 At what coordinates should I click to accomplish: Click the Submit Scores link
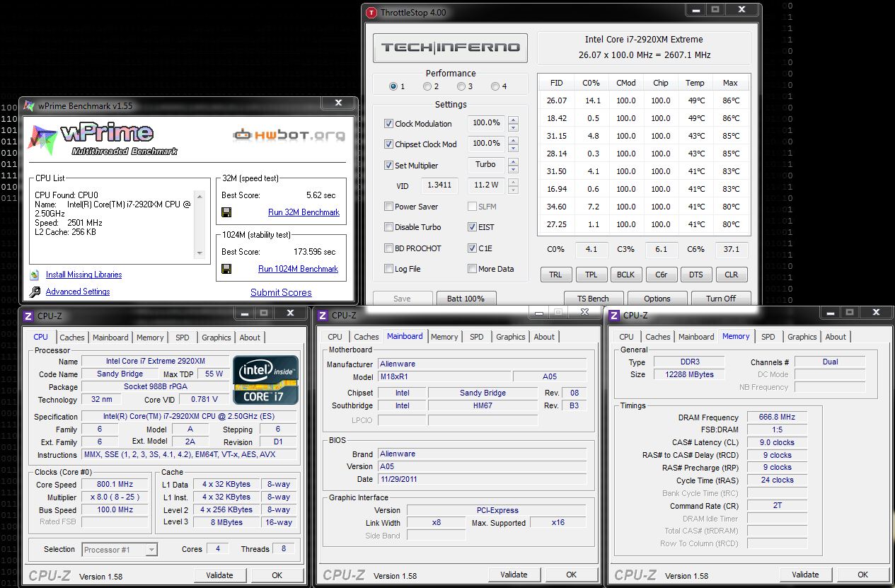(281, 292)
